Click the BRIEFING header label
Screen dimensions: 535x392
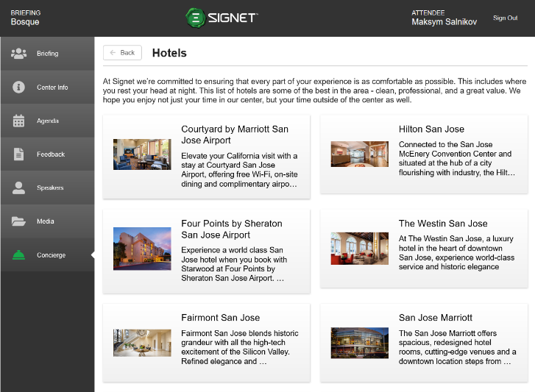(26, 13)
